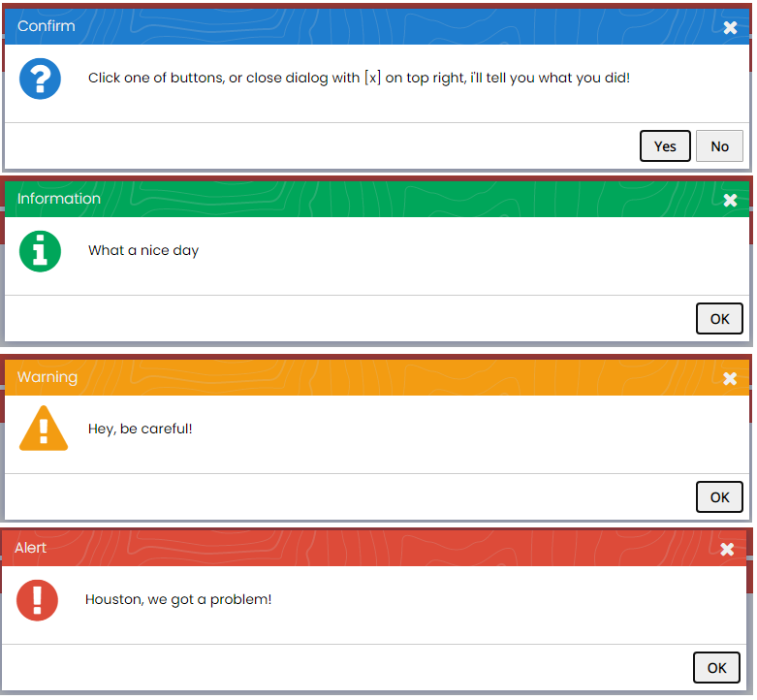This screenshot has height=700, width=757.
Task: Click the red Alert title bar
Action: [x=374, y=548]
